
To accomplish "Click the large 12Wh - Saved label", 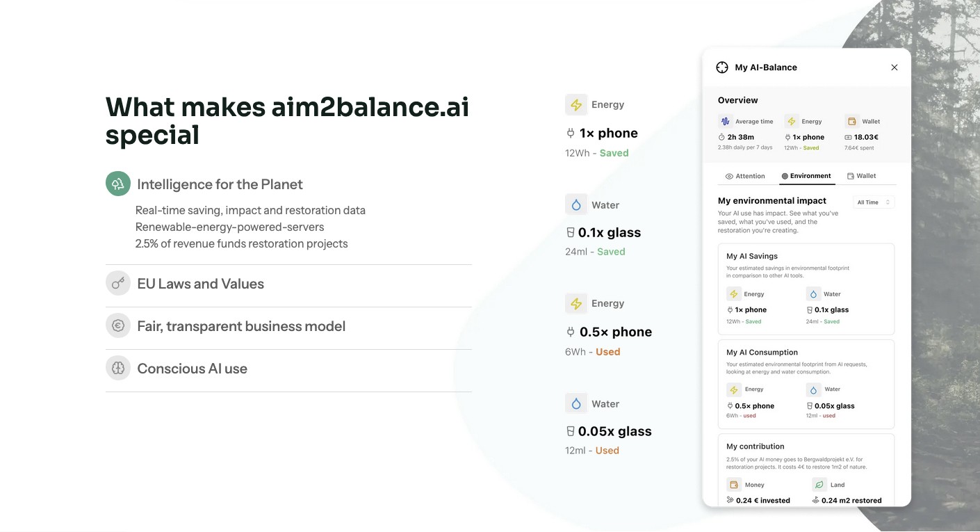I will click(x=597, y=153).
